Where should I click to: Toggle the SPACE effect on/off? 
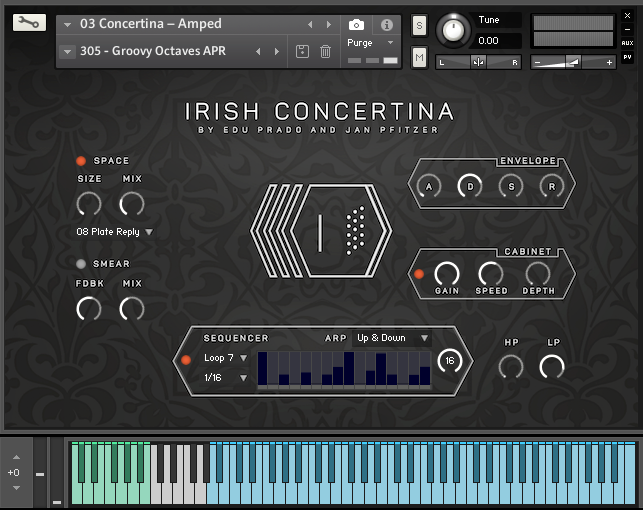(x=81, y=161)
